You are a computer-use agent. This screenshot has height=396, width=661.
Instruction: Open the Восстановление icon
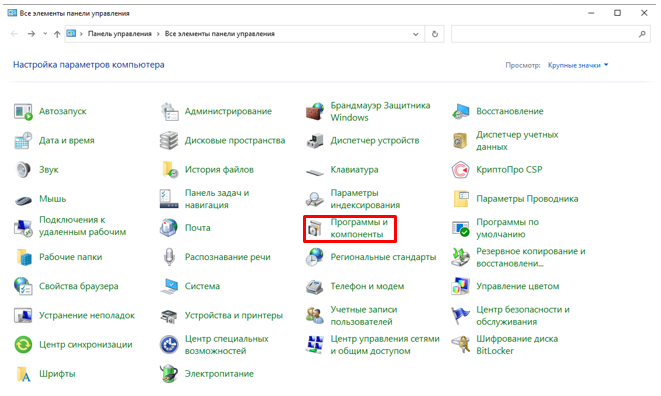tap(461, 112)
